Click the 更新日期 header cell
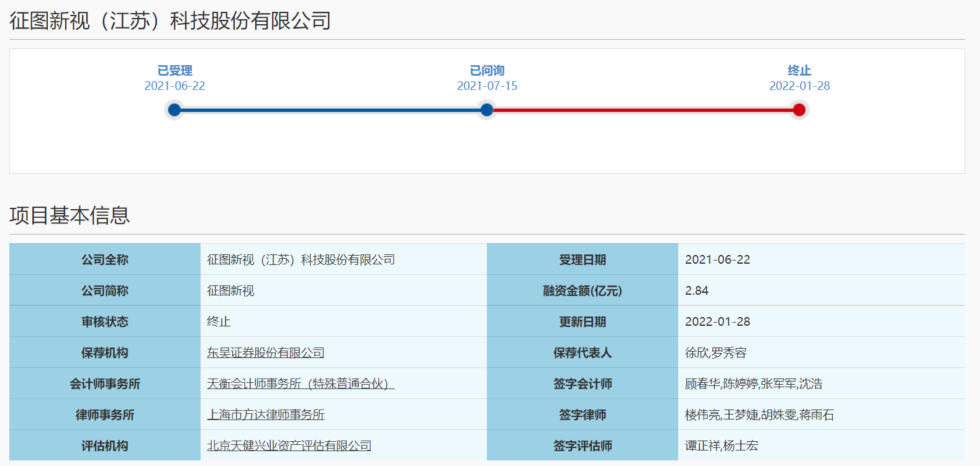The height and width of the screenshot is (466, 980). [x=583, y=321]
